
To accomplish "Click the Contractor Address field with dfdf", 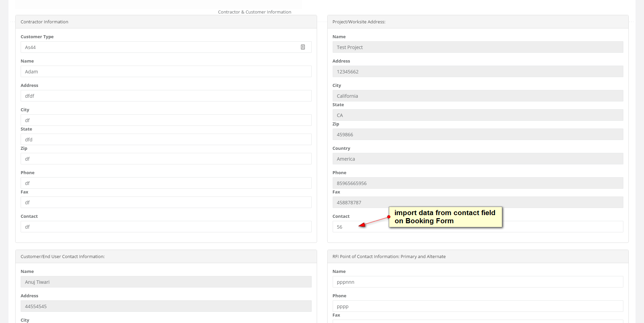I will pos(166,96).
